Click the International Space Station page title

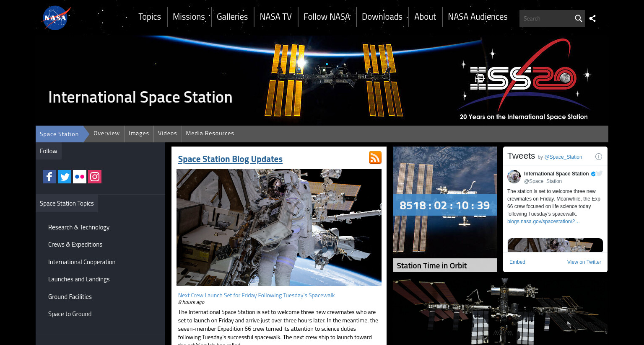point(140,97)
